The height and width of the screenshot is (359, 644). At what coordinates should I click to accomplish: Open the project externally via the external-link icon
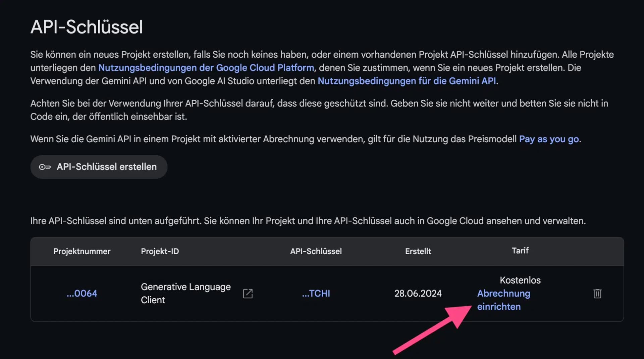pos(247,293)
